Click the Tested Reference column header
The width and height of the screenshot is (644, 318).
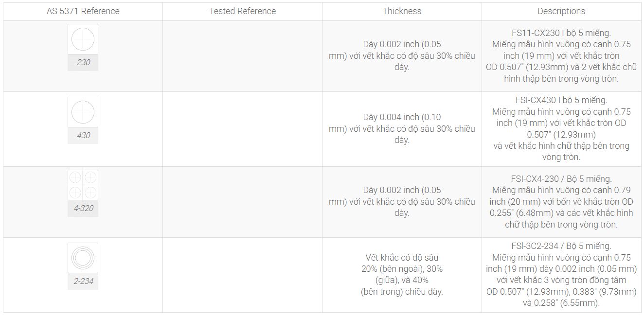(x=243, y=11)
